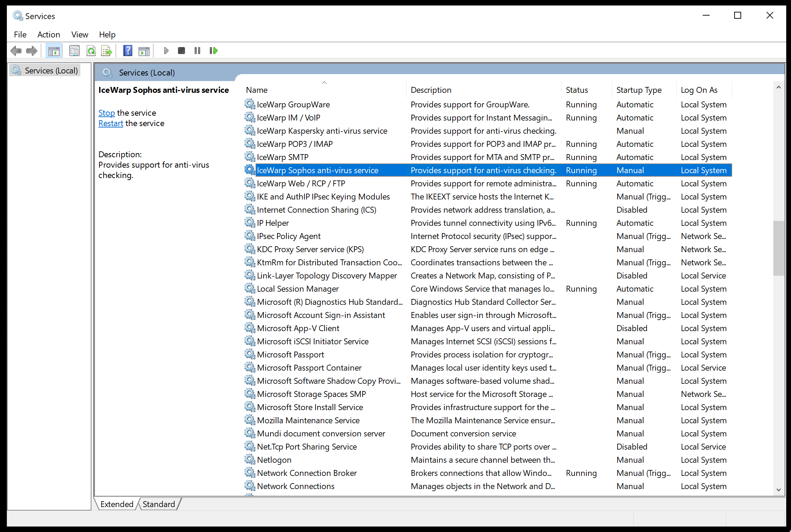
Task: Select Network Connection Broker service
Action: (488, 473)
